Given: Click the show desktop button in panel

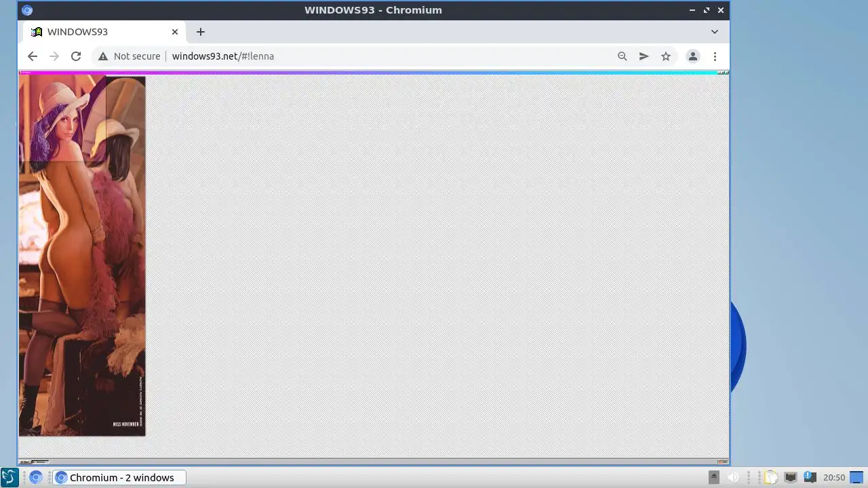Looking at the screenshot, I should point(857,477).
